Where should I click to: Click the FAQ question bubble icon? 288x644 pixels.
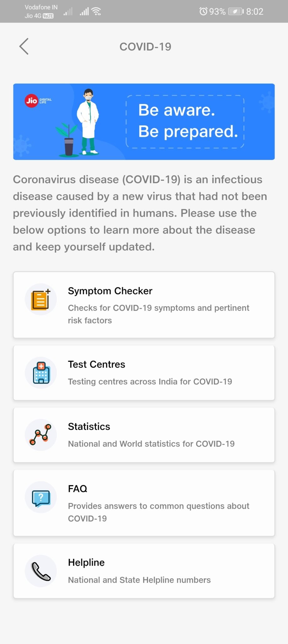pos(41,497)
